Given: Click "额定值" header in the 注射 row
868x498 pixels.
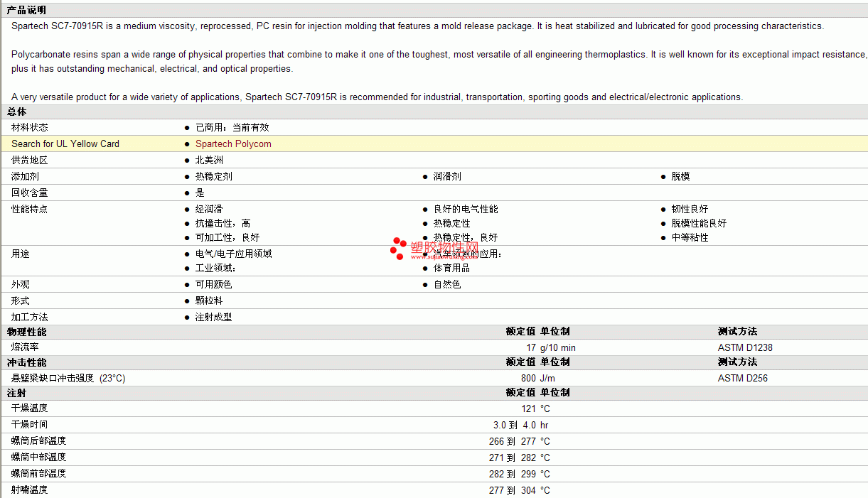Looking at the screenshot, I should [520, 393].
